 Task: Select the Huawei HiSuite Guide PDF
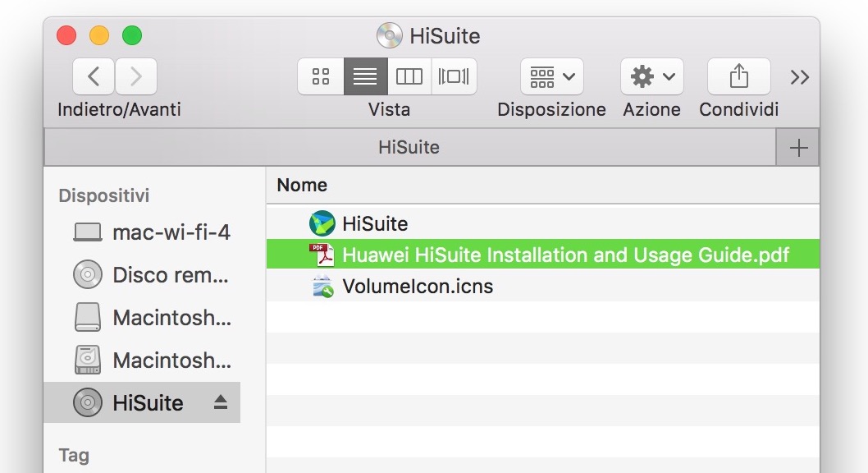click(565, 255)
